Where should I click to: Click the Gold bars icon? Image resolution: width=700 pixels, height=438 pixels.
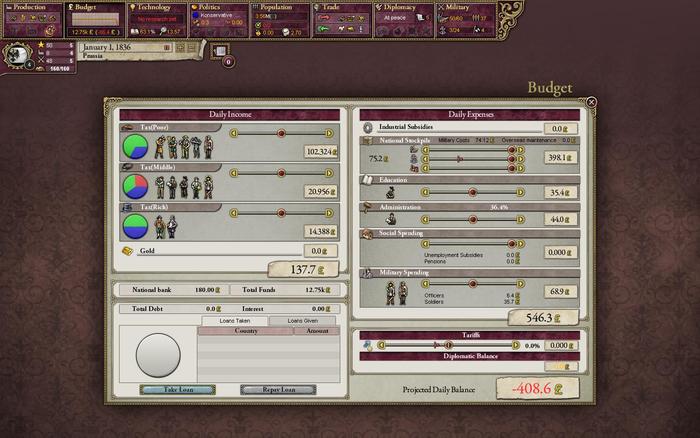tap(127, 251)
